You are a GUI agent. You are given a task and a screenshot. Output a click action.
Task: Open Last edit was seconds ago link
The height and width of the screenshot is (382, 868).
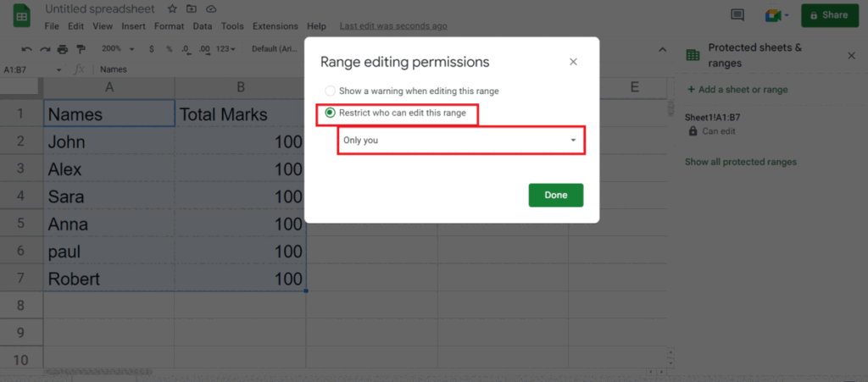(393, 26)
